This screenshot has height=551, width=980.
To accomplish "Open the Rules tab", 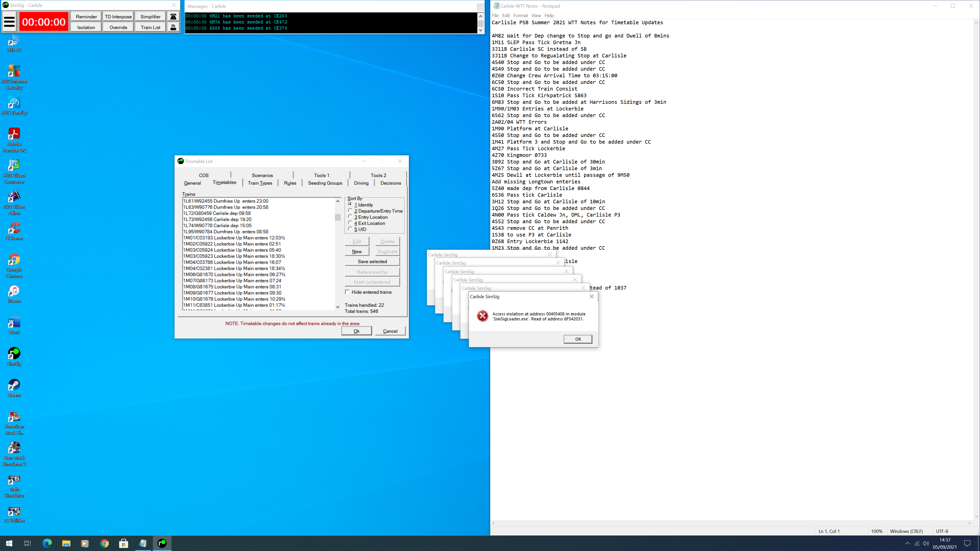I will click(x=290, y=183).
